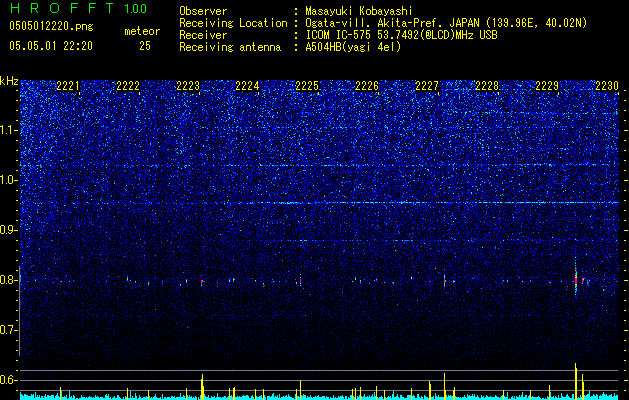Click the Observer label
629x400 pixels.
click(x=203, y=11)
